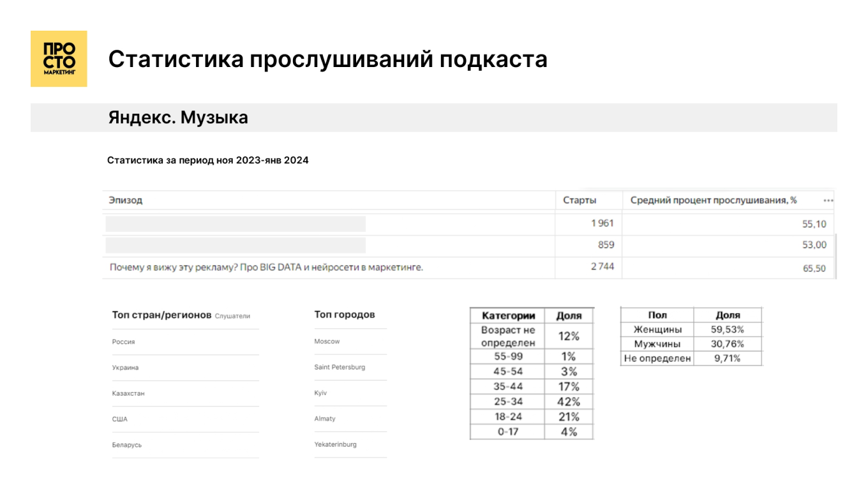This screenshot has height=489, width=868.
Task: Click the Доля header in gender table
Action: pyautogui.click(x=728, y=315)
